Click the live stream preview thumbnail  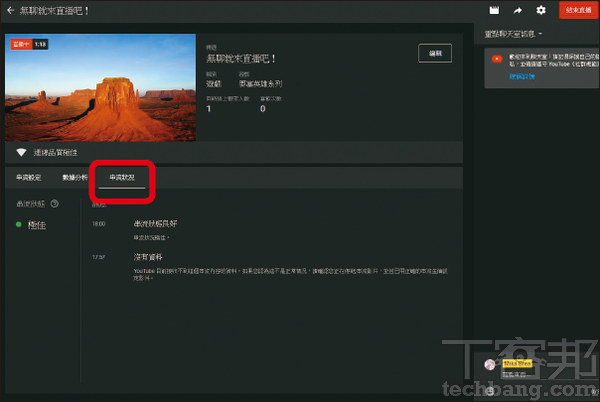coord(100,88)
